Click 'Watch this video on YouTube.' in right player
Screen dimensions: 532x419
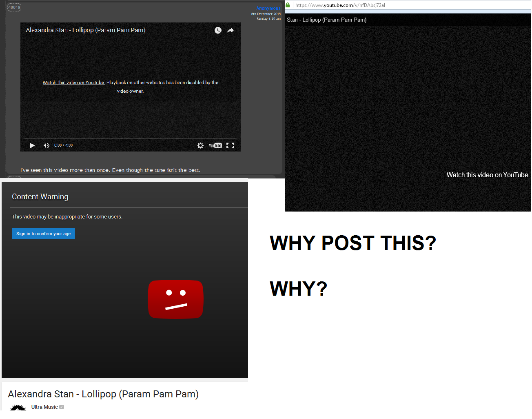point(488,175)
